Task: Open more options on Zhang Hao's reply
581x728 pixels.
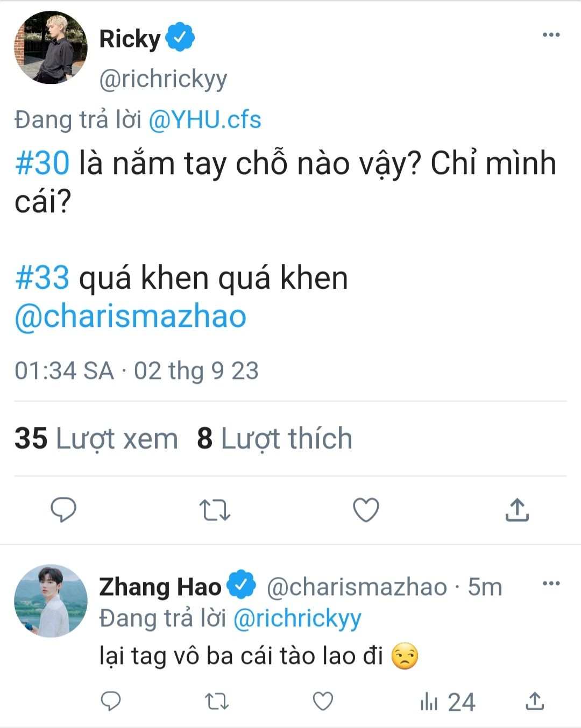Action: pos(551,583)
